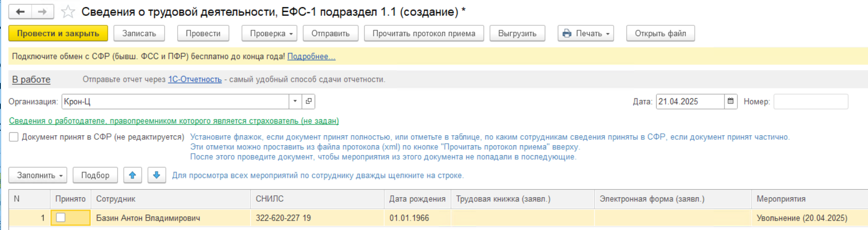
Task: Click the 'N' column header
Action: tap(29, 199)
